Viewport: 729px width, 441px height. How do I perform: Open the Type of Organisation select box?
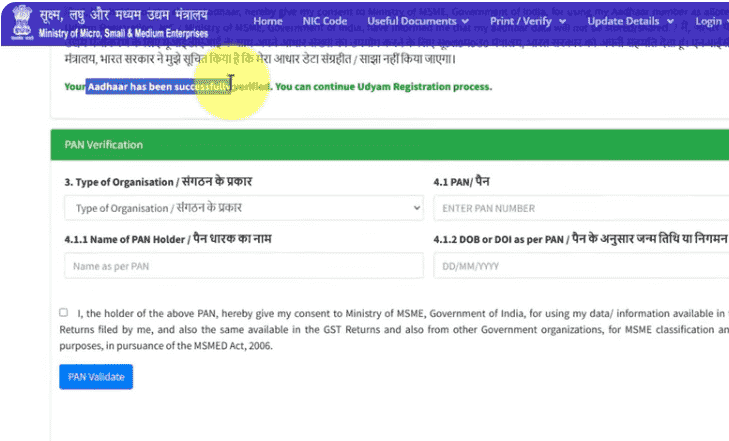pos(243,208)
